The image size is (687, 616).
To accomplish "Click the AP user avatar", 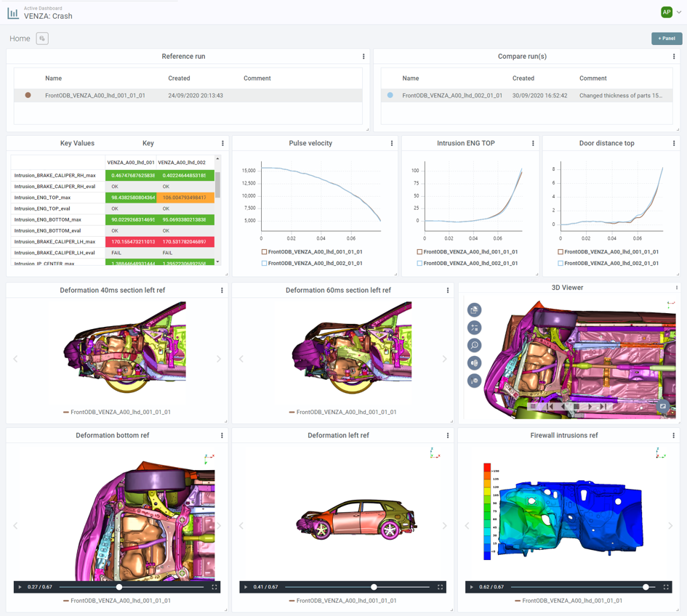I will (667, 12).
